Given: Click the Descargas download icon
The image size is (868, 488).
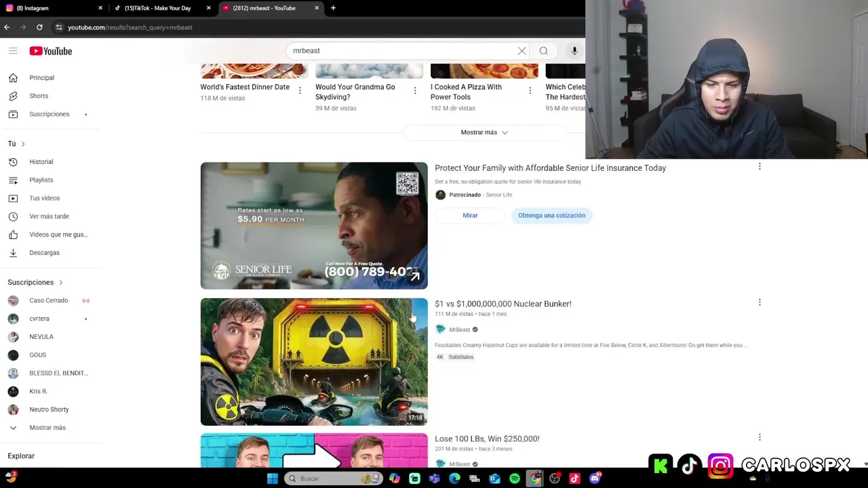Looking at the screenshot, I should [x=13, y=253].
